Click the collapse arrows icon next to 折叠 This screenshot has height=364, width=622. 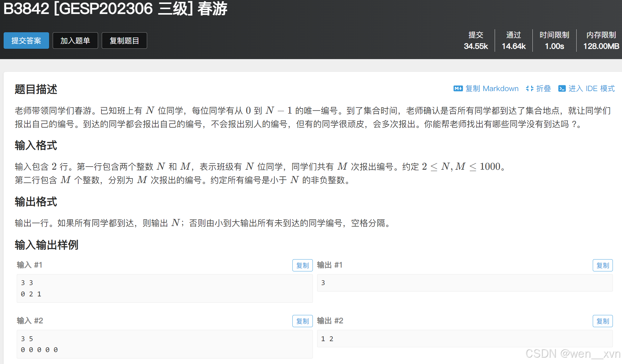529,89
